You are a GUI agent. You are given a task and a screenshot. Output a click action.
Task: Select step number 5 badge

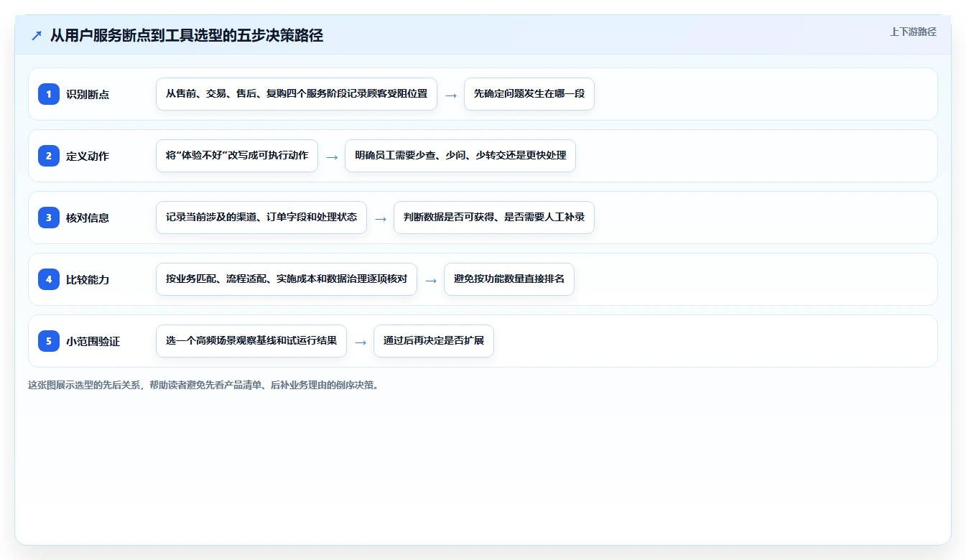pyautogui.click(x=49, y=341)
